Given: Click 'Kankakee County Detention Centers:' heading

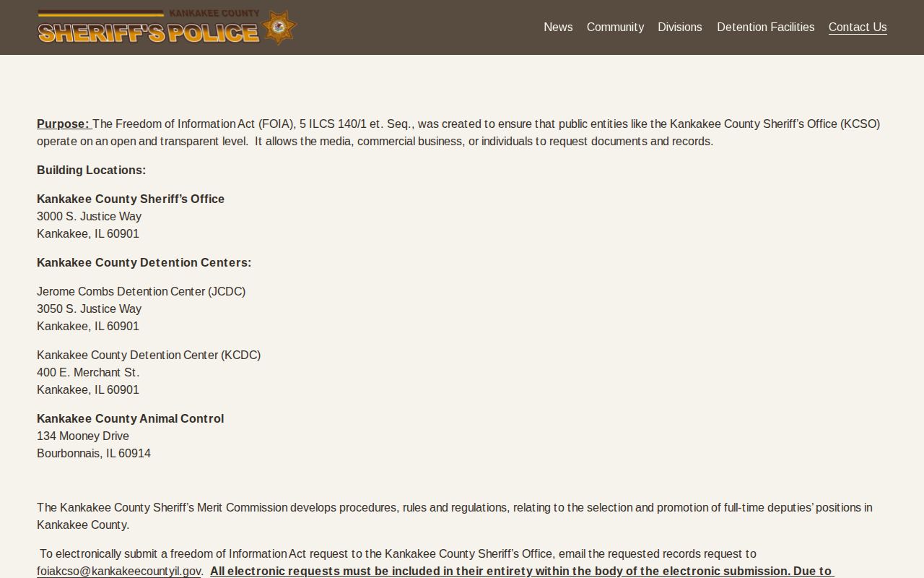Looking at the screenshot, I should [144, 262].
